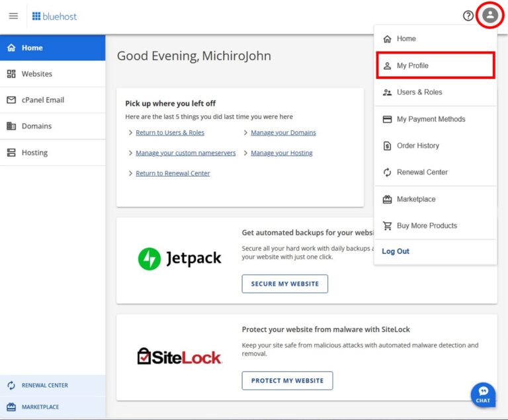Click the user account avatar icon
The width and height of the screenshot is (508, 420).
click(x=490, y=15)
